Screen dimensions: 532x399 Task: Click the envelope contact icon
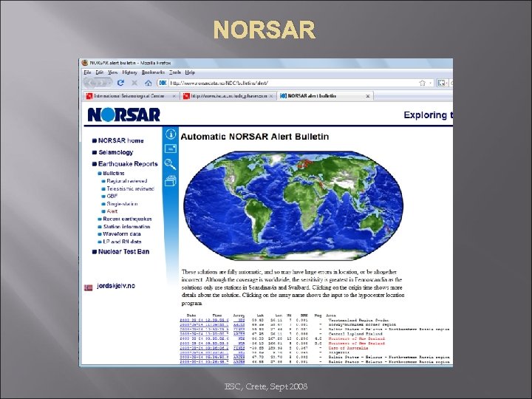point(171,149)
